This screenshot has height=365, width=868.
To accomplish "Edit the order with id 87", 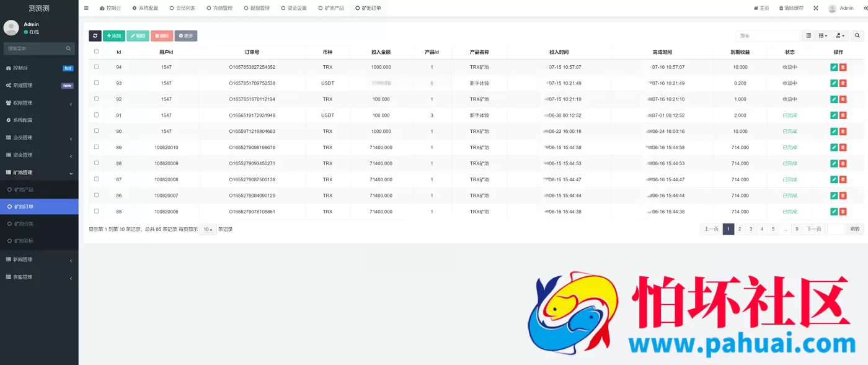I will click(834, 179).
